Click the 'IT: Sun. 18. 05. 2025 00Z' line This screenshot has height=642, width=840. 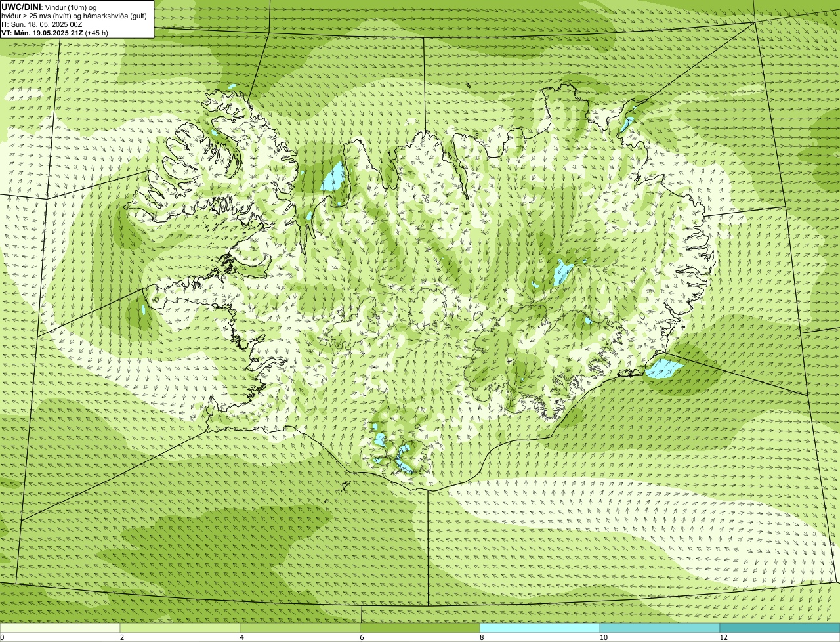pyautogui.click(x=42, y=24)
